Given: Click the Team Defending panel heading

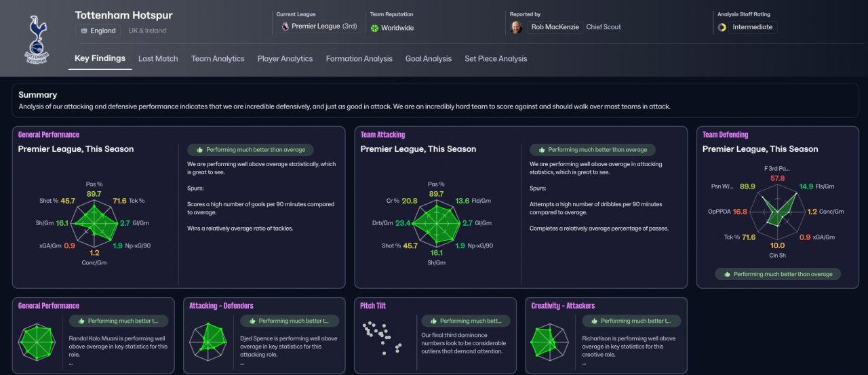Looking at the screenshot, I should click(725, 135).
